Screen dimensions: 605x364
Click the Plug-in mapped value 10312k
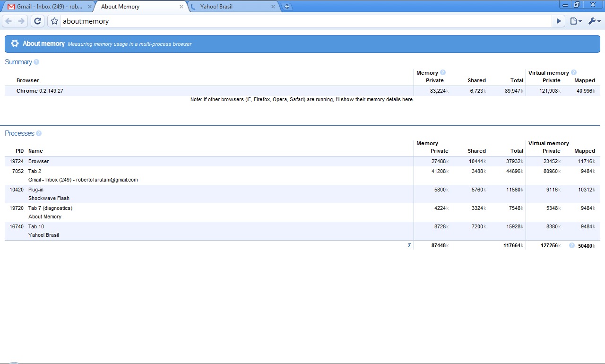pyautogui.click(x=588, y=190)
